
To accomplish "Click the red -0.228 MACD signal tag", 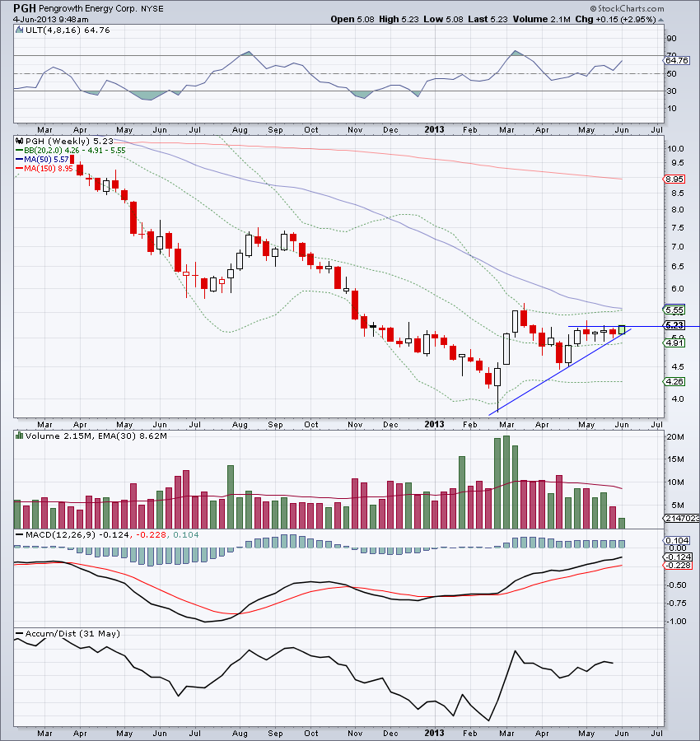I will pos(679,565).
